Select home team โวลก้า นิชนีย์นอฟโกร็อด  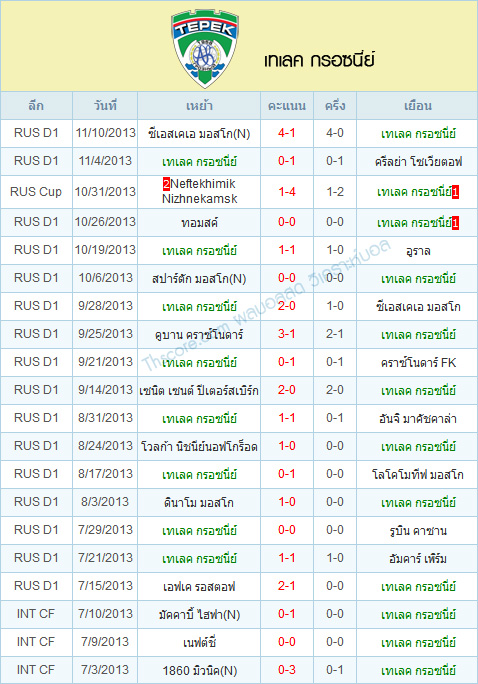click(199, 447)
